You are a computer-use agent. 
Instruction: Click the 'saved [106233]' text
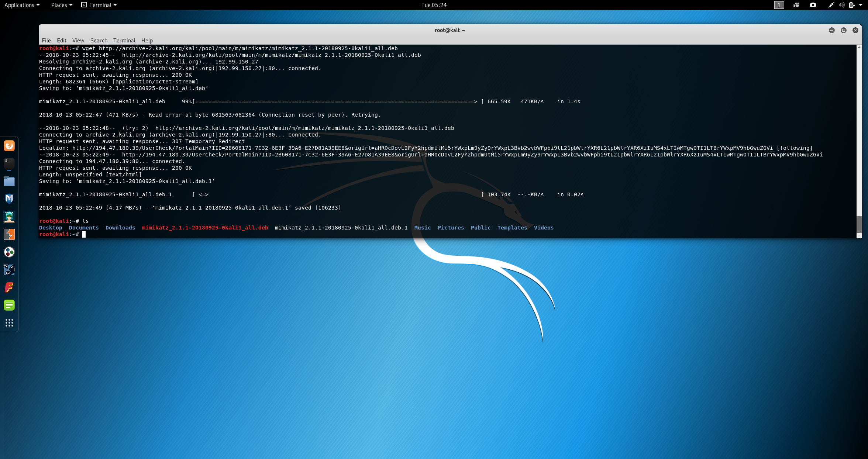click(x=318, y=208)
